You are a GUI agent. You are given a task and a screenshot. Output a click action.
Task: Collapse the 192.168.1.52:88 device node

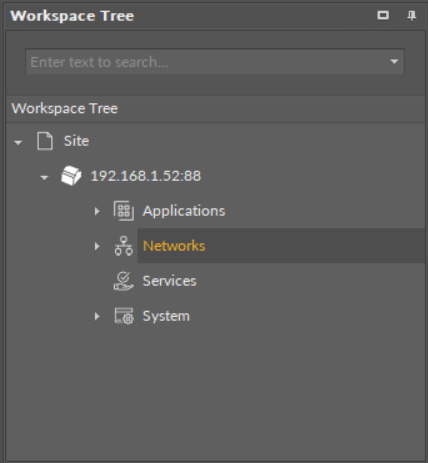click(44, 178)
